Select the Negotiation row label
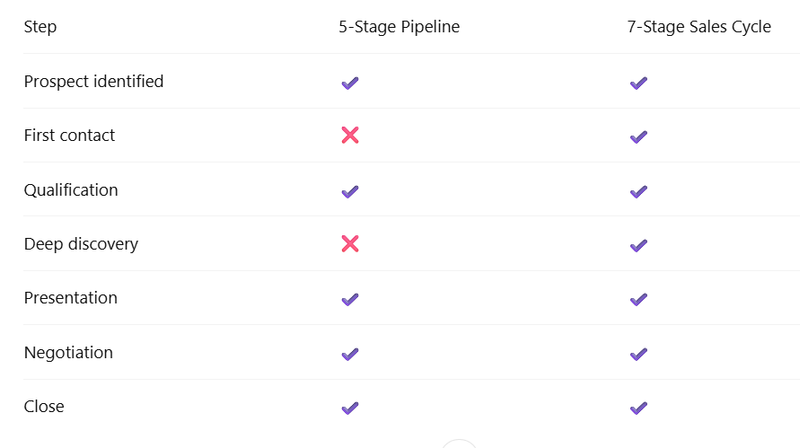This screenshot has width=800, height=448. tap(68, 352)
